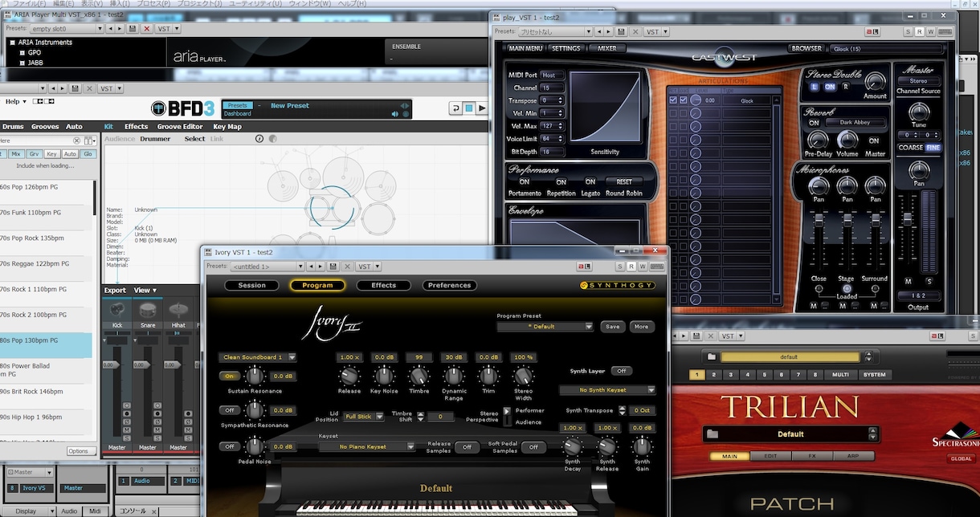Open the Preferences tab in Ivory
The height and width of the screenshot is (517, 980).
[449, 285]
